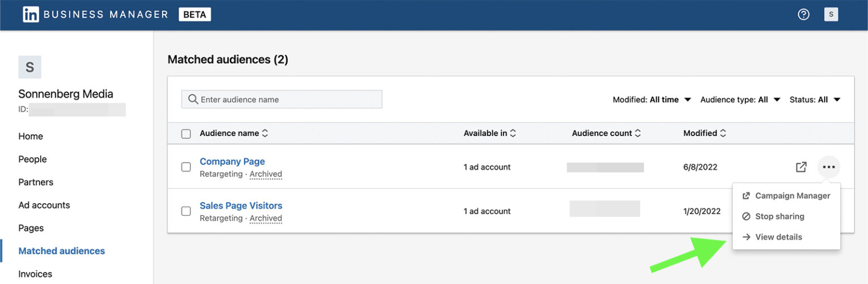Toggle the select-all audiences checkbox
This screenshot has width=868, height=284.
pyautogui.click(x=186, y=134)
